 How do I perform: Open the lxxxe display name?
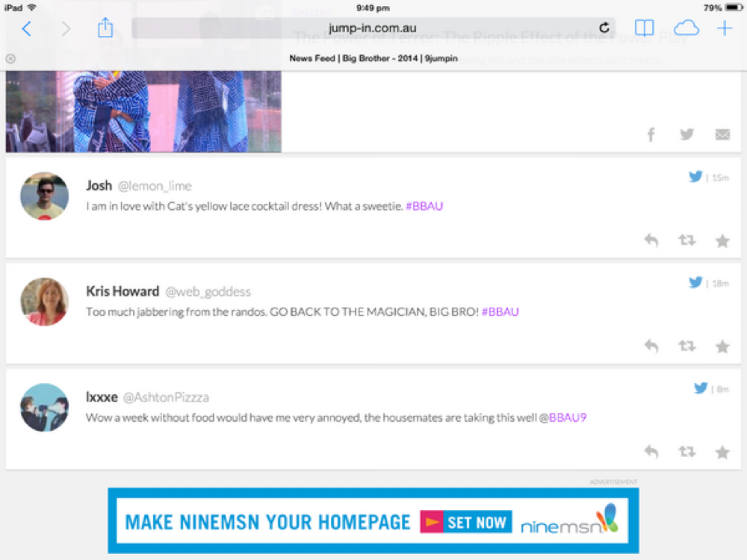pyautogui.click(x=102, y=396)
